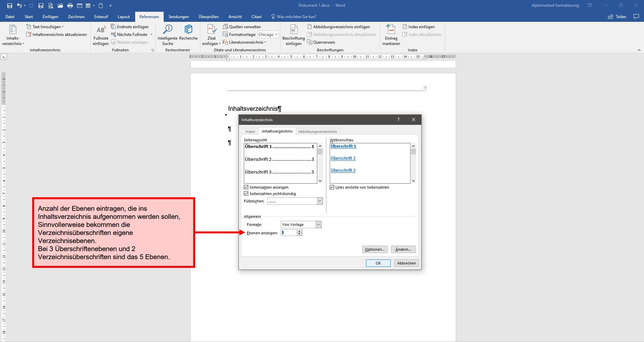Click Abbildungsverzeichnis einfügen in the ribbon

(x=338, y=27)
